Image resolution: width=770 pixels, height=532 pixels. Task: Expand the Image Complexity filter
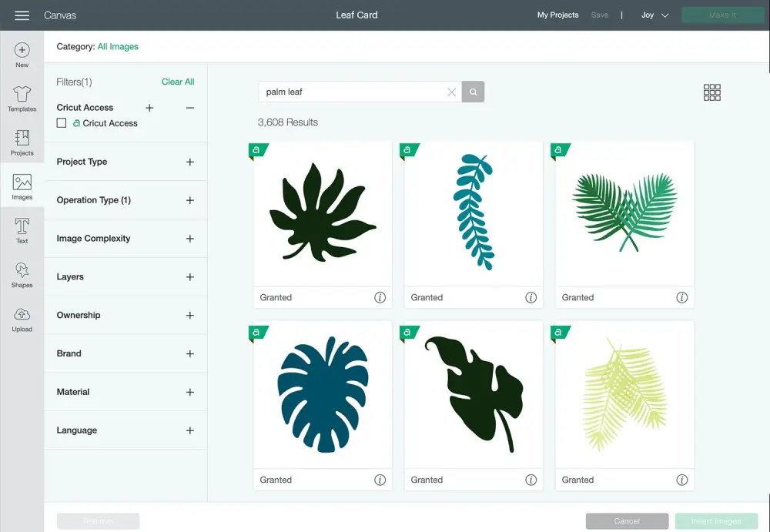190,239
